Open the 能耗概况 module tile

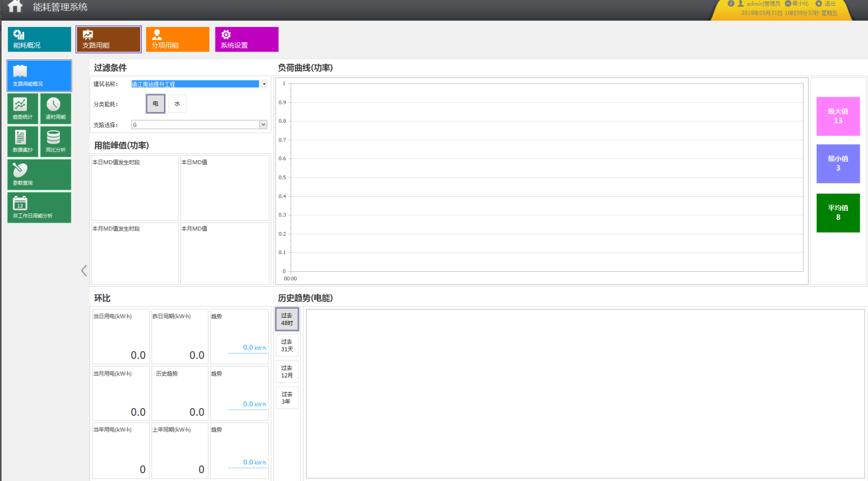pos(39,39)
